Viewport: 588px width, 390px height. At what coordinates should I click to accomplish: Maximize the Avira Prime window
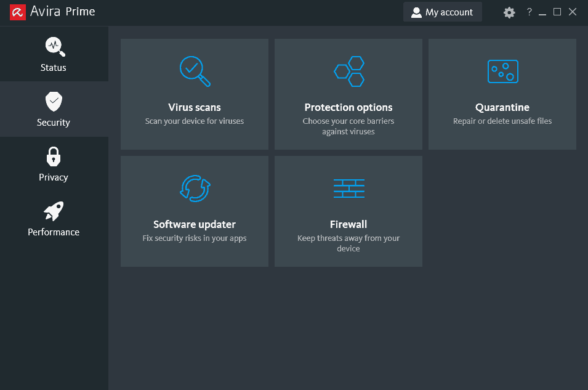pos(557,12)
